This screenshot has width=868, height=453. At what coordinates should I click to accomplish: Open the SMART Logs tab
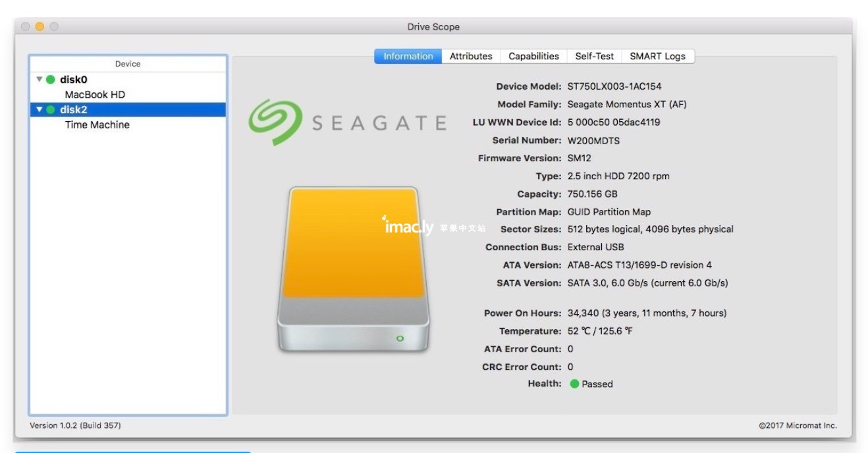tap(657, 57)
